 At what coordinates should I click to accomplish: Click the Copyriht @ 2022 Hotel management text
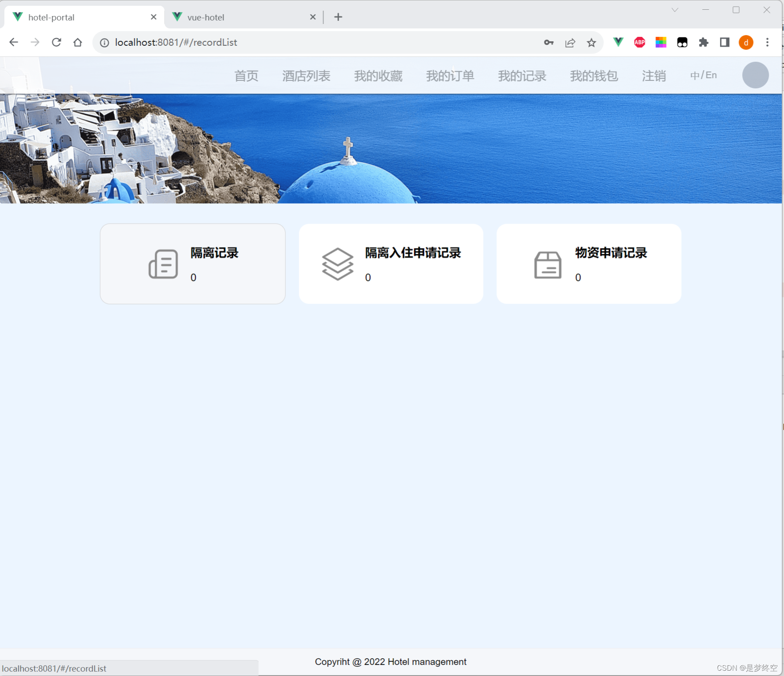[391, 662]
